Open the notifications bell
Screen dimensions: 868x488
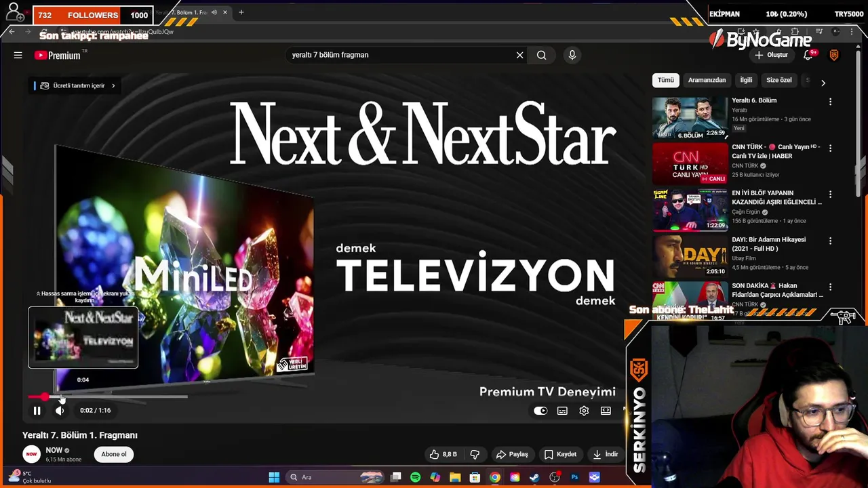(x=808, y=55)
